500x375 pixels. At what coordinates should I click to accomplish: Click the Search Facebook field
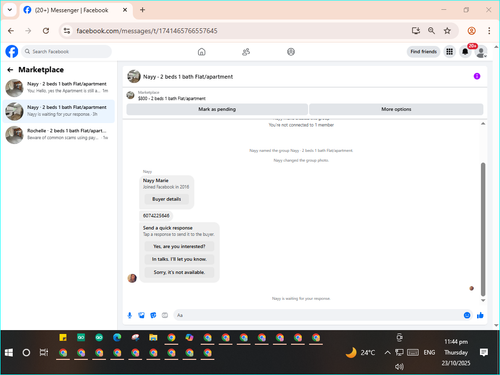coord(67,52)
